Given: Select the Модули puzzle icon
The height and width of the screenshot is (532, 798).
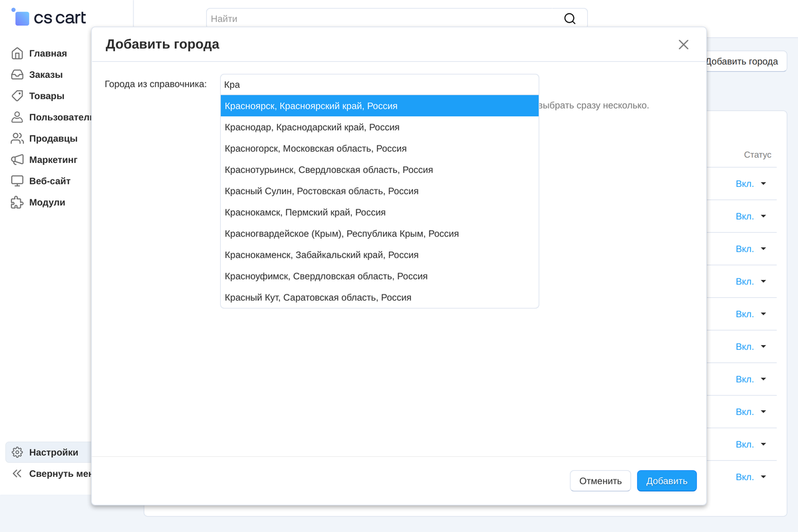Looking at the screenshot, I should [x=17, y=202].
